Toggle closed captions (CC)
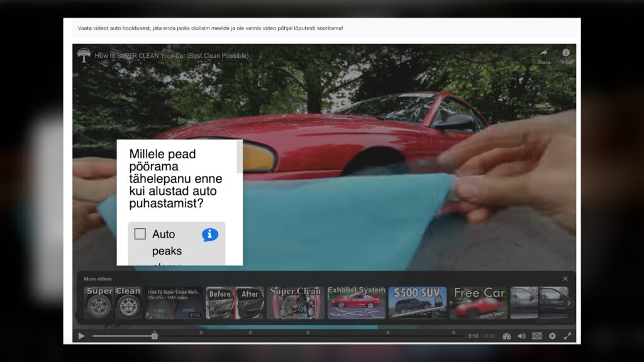The height and width of the screenshot is (362, 644). point(537,336)
